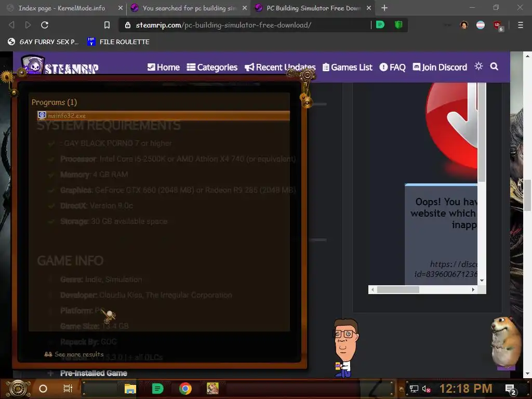Go back with the browser back arrow
Screen dimensions: 532x399
[11, 25]
